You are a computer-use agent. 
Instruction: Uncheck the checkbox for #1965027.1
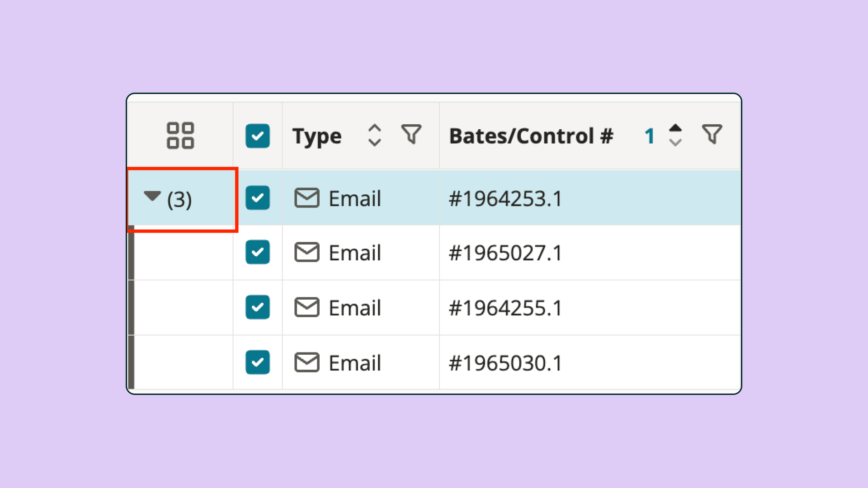tap(257, 253)
